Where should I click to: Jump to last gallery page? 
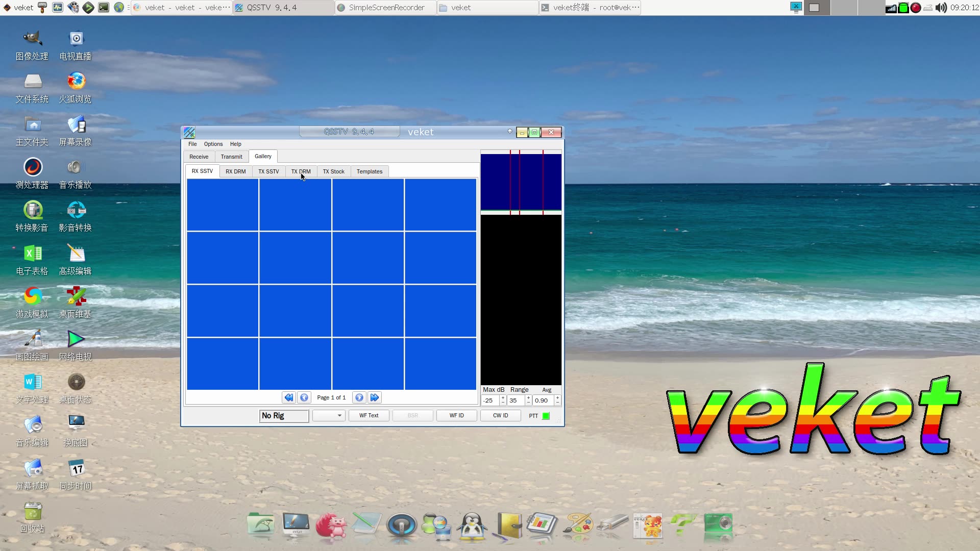pos(375,397)
